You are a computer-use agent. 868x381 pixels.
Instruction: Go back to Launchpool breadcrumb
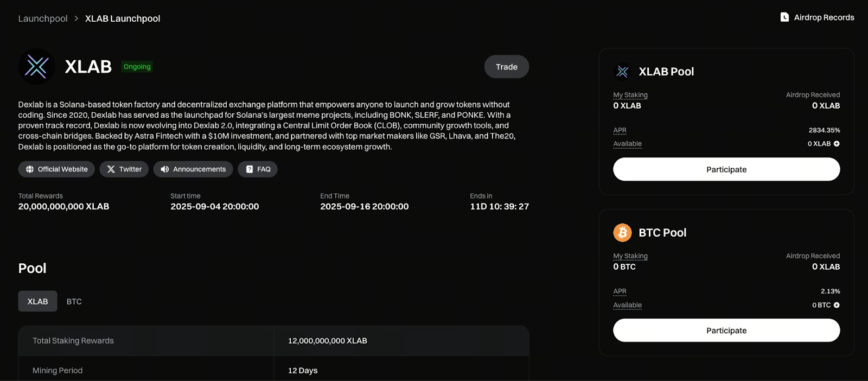(x=43, y=18)
